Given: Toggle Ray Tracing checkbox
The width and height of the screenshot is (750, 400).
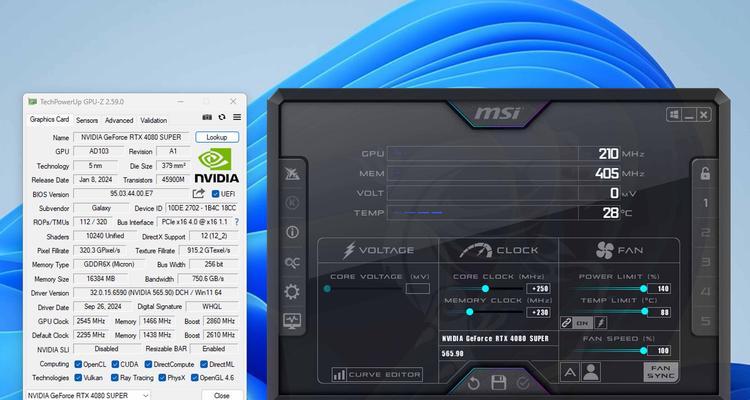Looking at the screenshot, I should (x=115, y=378).
